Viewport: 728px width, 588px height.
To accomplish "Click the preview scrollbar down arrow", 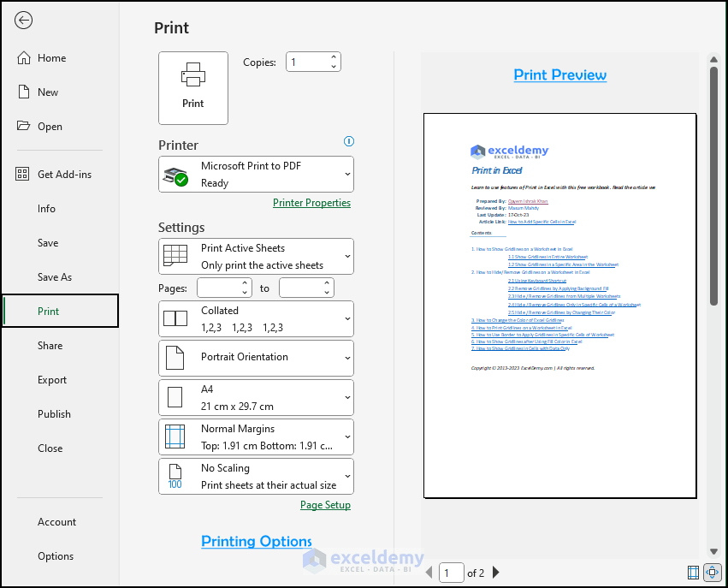I will pyautogui.click(x=713, y=552).
